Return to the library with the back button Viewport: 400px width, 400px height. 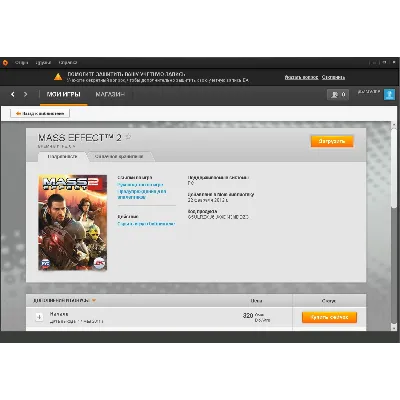pos(40,114)
